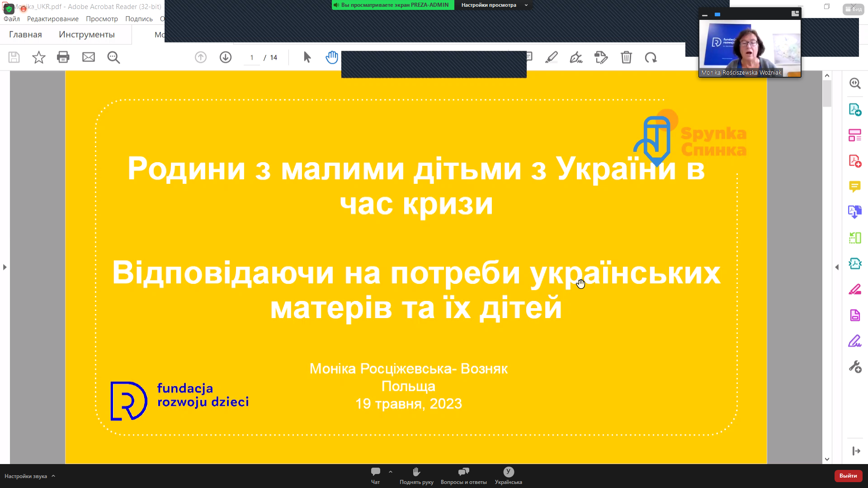Switch interpretation channel Українська
This screenshot has width=868, height=488.
[509, 475]
